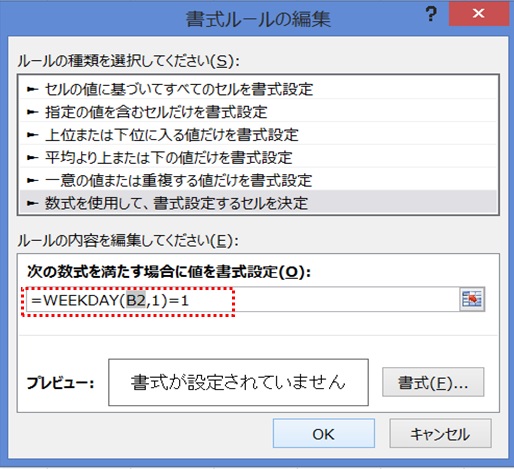This screenshot has height=469, width=514.
Task: Click the arrow bullet beside 数式を使用して rule
Action: click(32, 203)
